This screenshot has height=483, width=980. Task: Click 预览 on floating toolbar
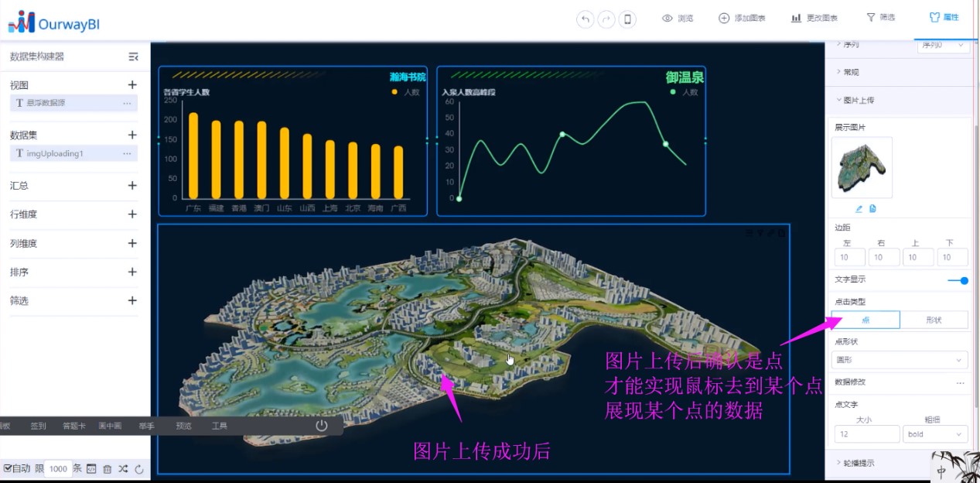(x=183, y=426)
